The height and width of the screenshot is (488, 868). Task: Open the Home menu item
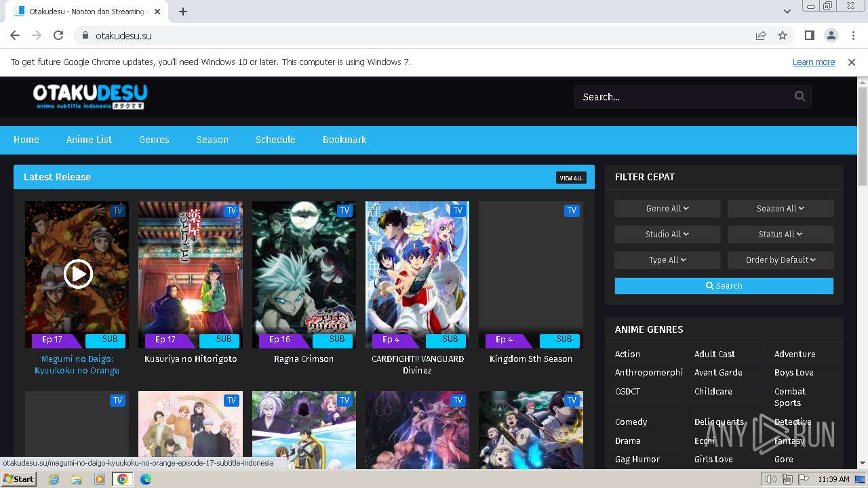pos(26,140)
